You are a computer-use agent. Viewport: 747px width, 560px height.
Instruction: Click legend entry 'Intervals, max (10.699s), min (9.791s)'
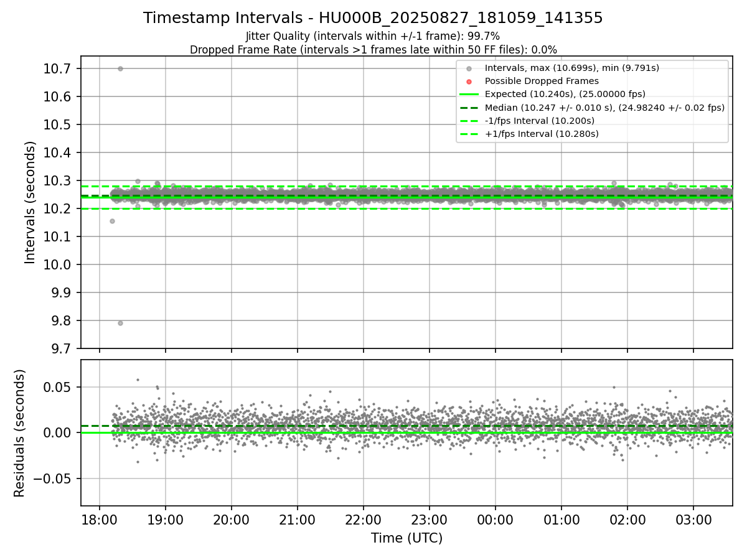click(x=571, y=68)
